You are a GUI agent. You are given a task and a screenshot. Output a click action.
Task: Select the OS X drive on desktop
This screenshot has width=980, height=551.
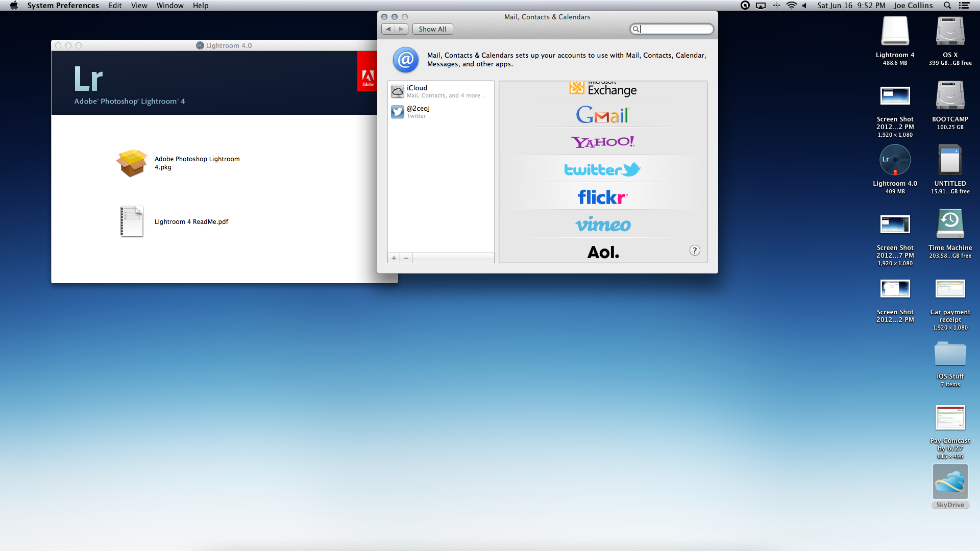click(x=950, y=32)
